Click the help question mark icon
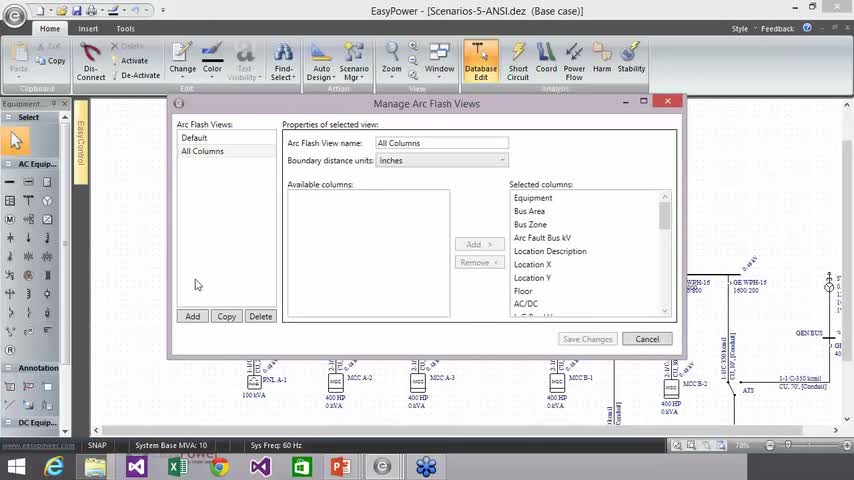The image size is (854, 480). tap(807, 28)
